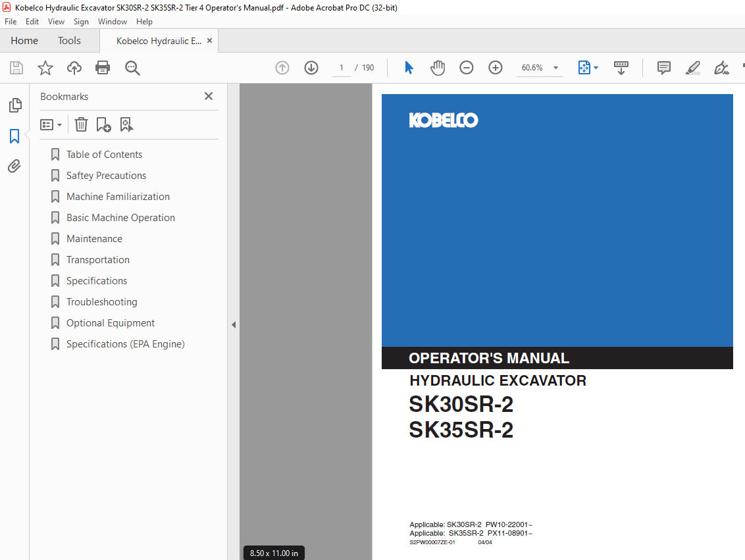The height and width of the screenshot is (560, 745).
Task: Click the find current bookmark icon
Action: coord(126,124)
